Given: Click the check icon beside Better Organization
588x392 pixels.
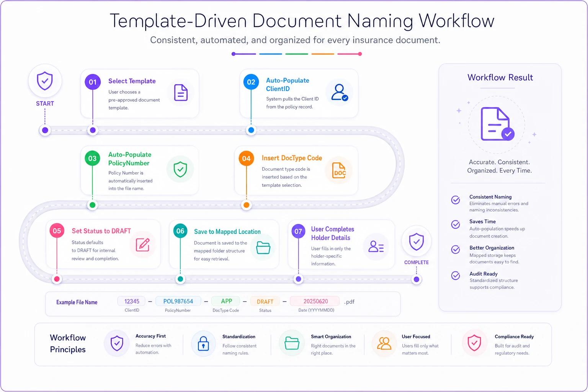Looking at the screenshot, I should click(456, 250).
